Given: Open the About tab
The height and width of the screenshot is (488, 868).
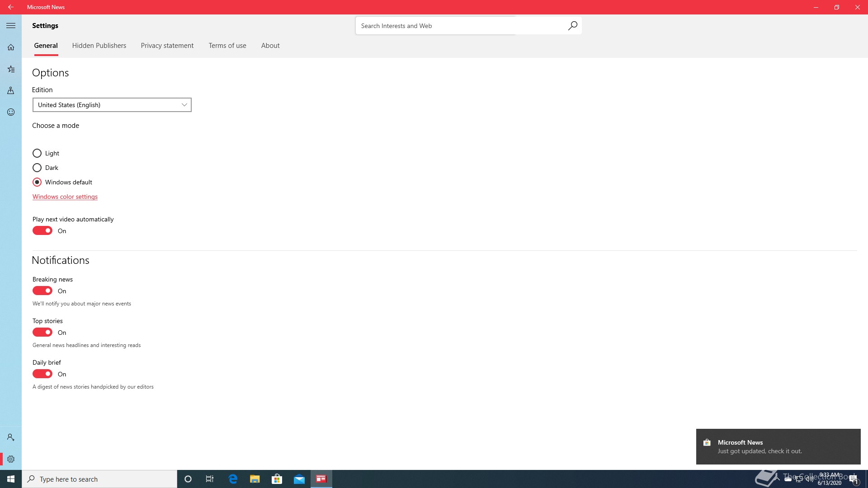Looking at the screenshot, I should [x=270, y=46].
